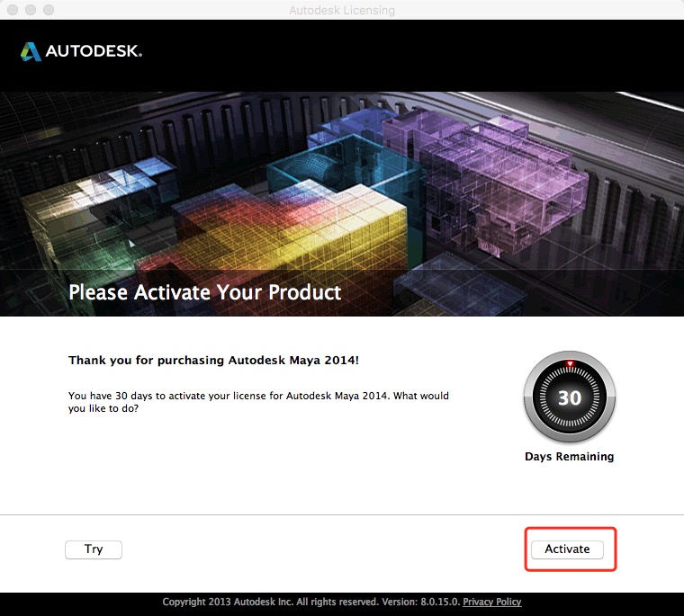
Task: Click the teal wireframe cube in banner
Action: 345,165
